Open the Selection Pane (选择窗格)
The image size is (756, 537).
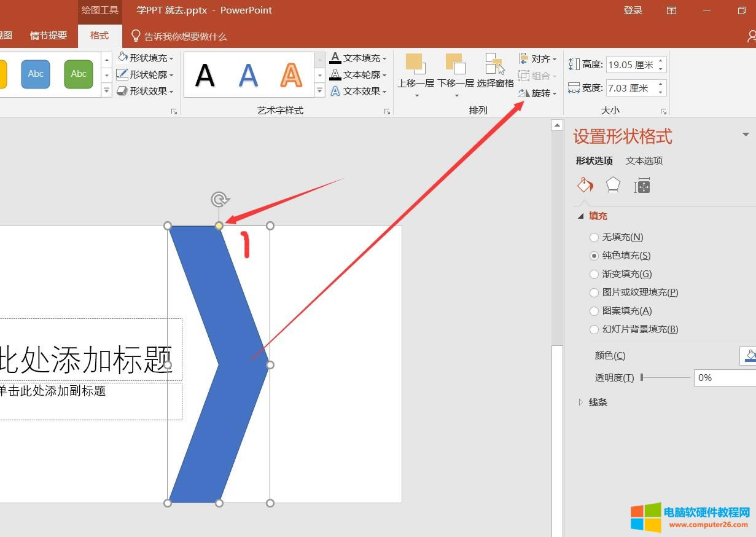tap(495, 64)
